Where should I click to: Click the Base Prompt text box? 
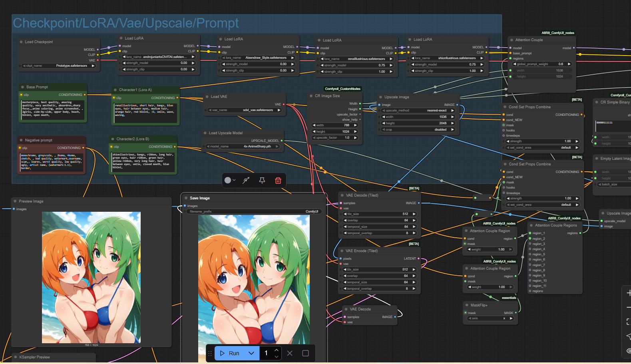coord(53,109)
